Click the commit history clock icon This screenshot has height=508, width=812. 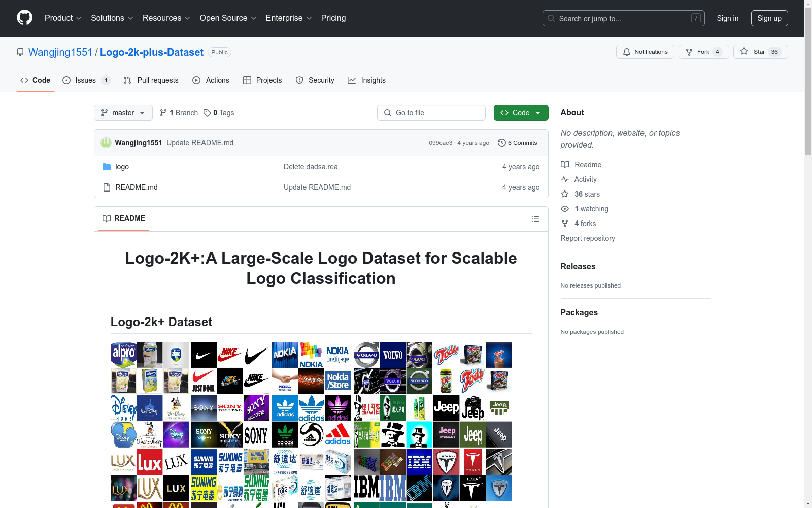502,143
